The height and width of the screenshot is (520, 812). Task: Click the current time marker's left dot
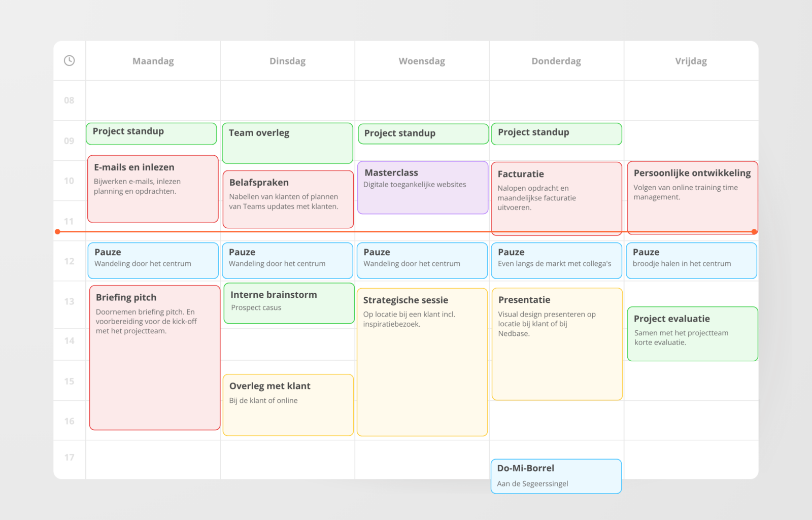click(58, 232)
